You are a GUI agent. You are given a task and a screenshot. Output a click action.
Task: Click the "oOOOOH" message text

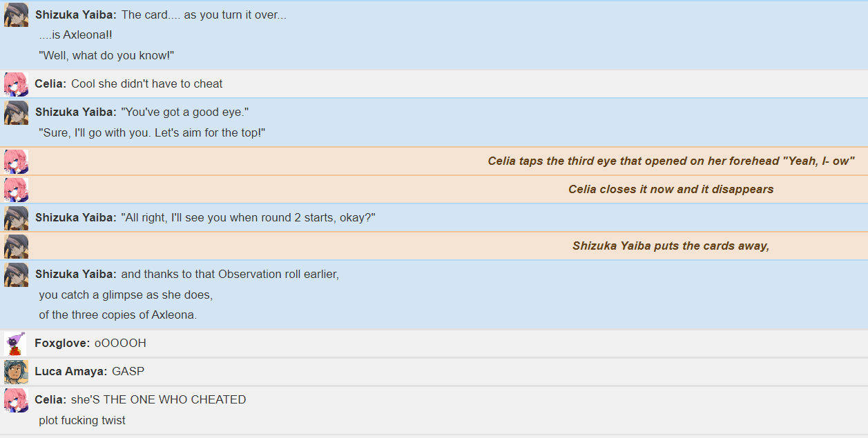pos(120,344)
